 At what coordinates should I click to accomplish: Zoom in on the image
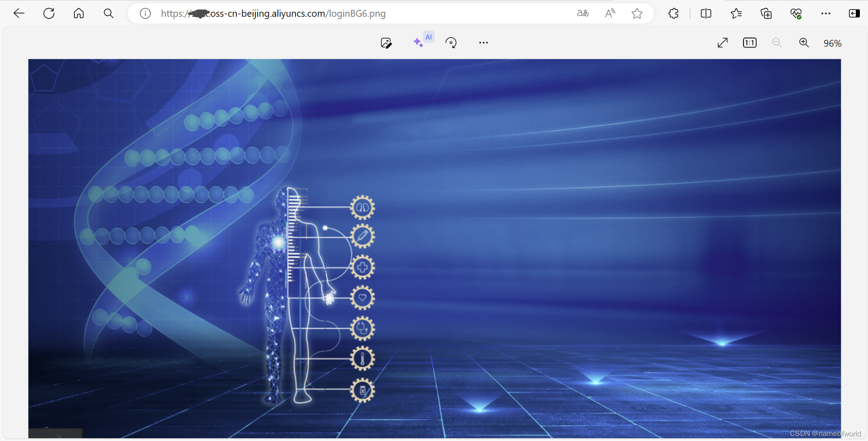[x=804, y=43]
